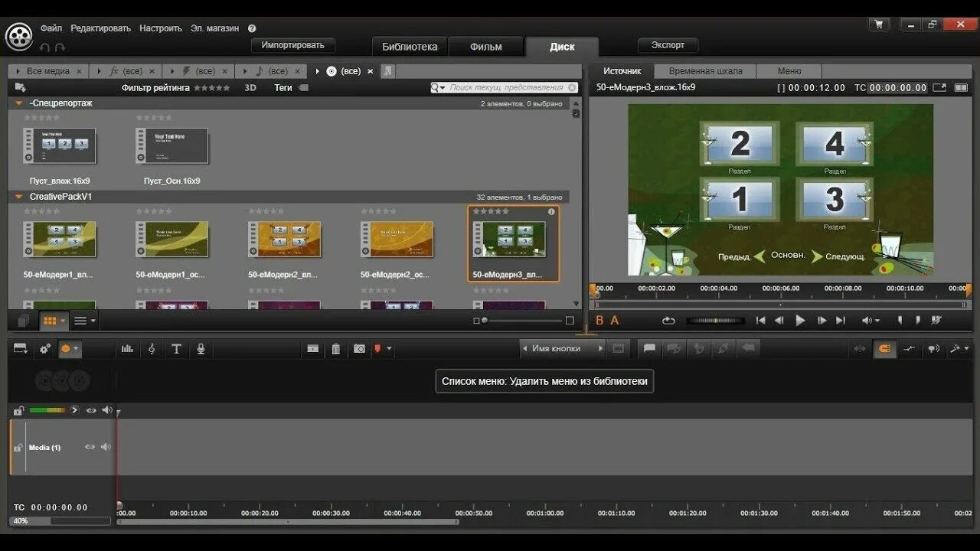This screenshot has width=980, height=551.
Task: Toggle Media (1) track lock
Action: pos(18,447)
